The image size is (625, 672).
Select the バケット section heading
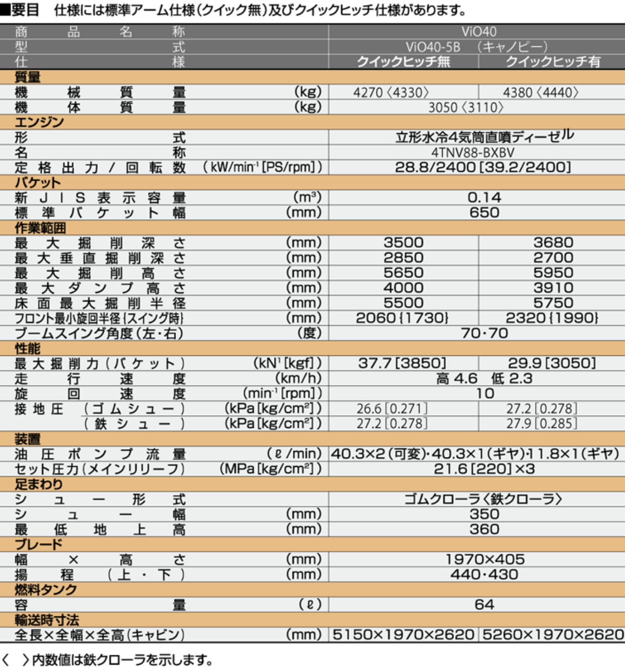coord(37,183)
